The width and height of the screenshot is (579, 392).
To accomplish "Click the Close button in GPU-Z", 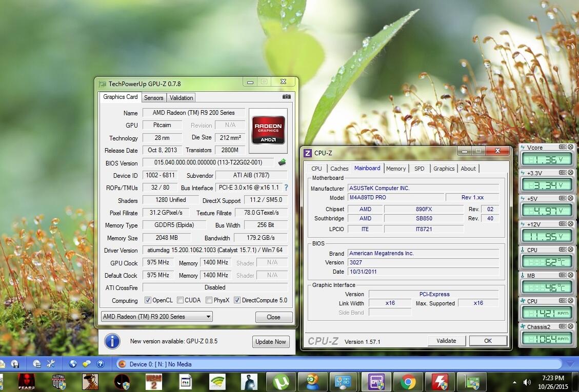I will [274, 317].
